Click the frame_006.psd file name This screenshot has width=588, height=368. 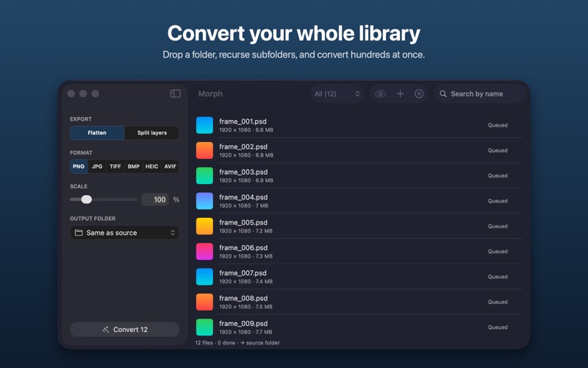point(243,247)
